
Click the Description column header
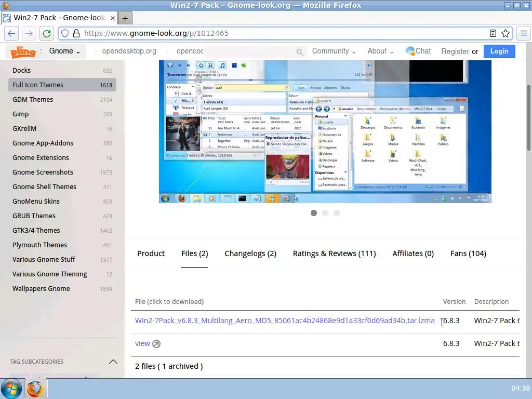[x=491, y=302]
